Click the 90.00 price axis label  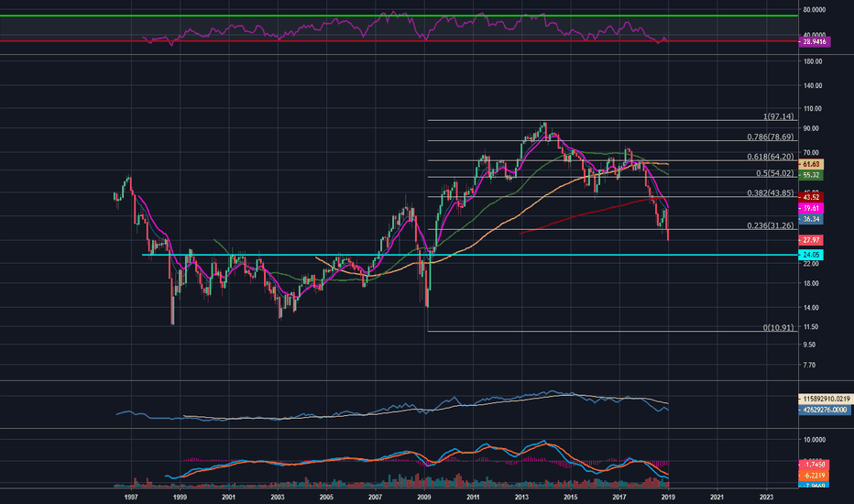point(812,128)
